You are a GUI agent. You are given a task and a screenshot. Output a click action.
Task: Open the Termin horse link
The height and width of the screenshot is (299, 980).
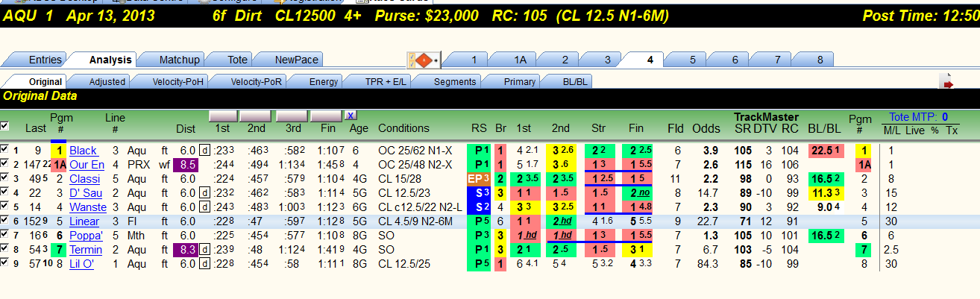coord(86,250)
